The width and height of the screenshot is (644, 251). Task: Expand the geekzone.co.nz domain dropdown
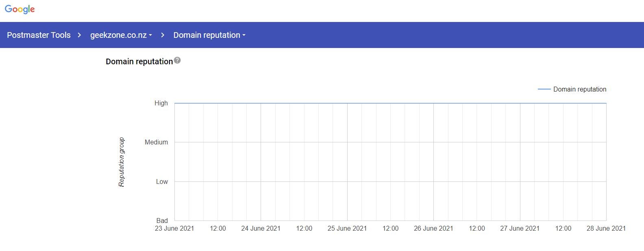click(x=121, y=35)
